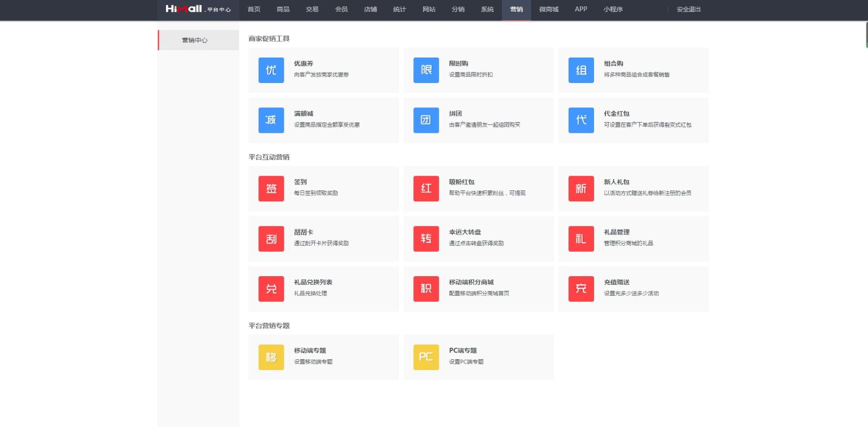Open the 微商城 navigation menu

point(548,9)
